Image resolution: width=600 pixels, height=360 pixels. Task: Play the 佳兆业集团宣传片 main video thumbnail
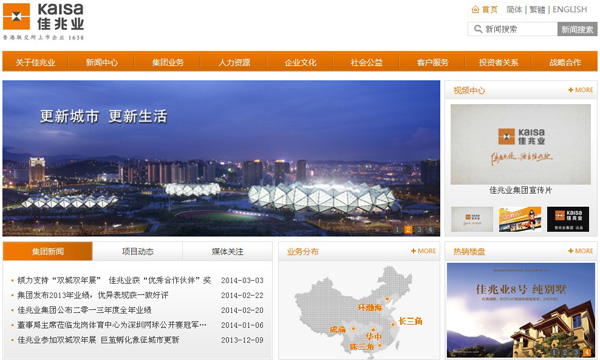520,145
